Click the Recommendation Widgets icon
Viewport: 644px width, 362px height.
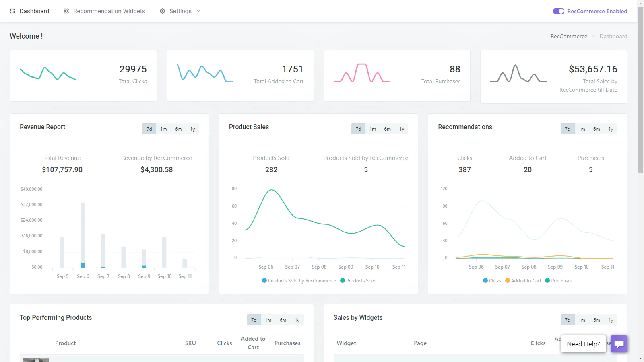tap(66, 11)
